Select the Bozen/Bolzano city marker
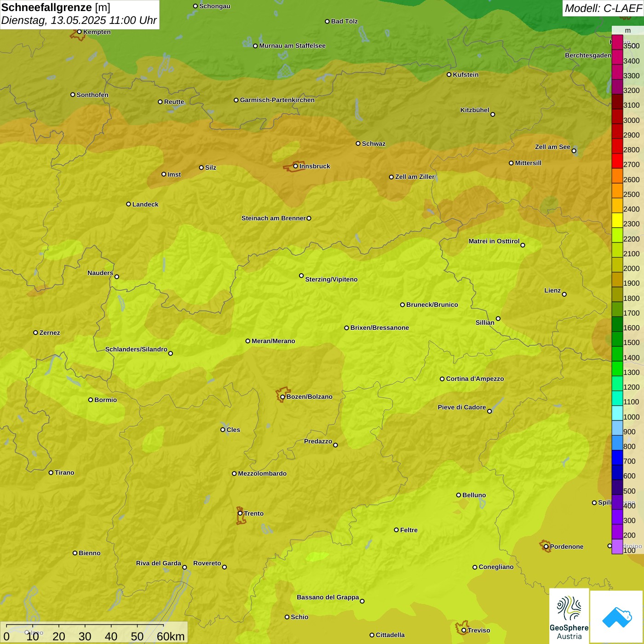644x644 pixels. tap(283, 397)
